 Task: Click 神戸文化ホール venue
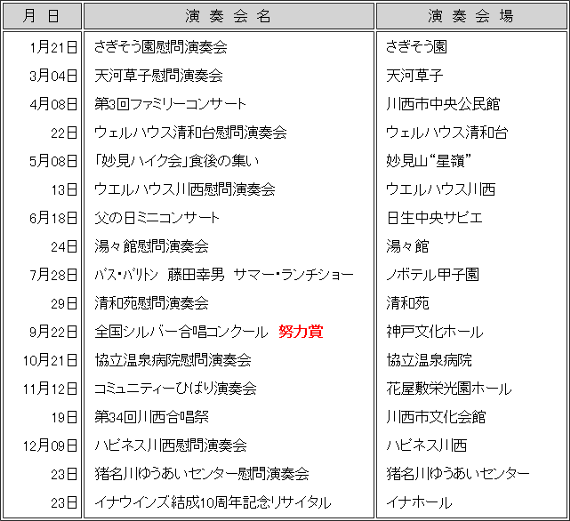pyautogui.click(x=435, y=332)
